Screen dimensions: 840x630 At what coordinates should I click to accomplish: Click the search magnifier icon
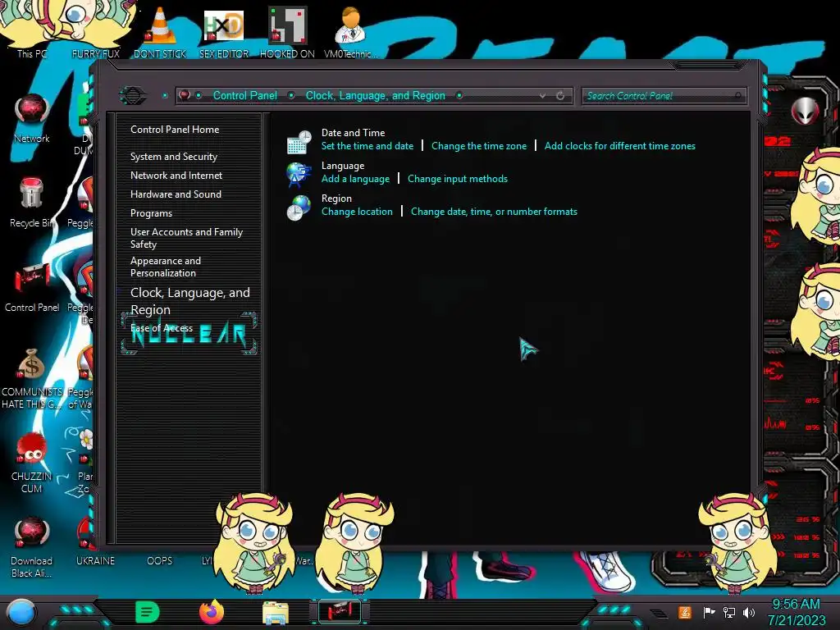737,96
